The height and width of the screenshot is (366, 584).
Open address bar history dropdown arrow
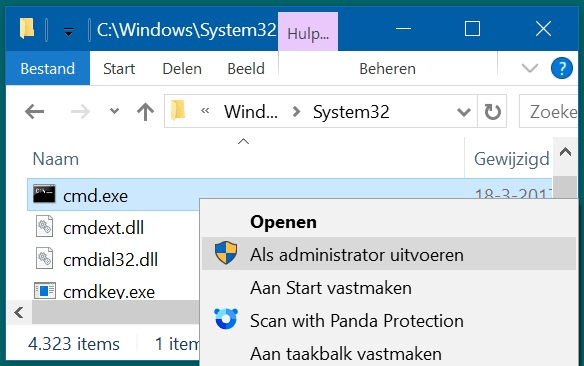click(x=464, y=111)
